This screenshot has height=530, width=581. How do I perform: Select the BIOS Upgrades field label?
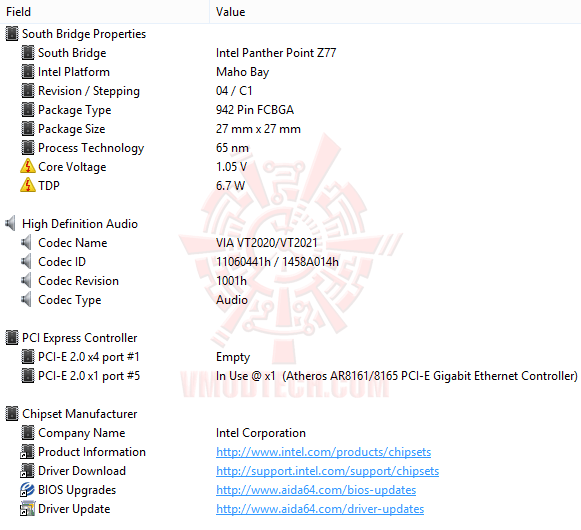point(77,490)
